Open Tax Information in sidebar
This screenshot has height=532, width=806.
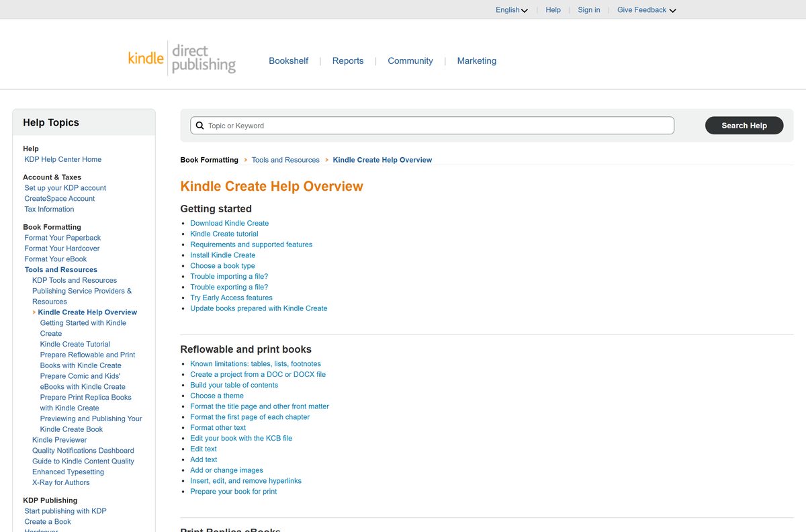click(x=49, y=210)
